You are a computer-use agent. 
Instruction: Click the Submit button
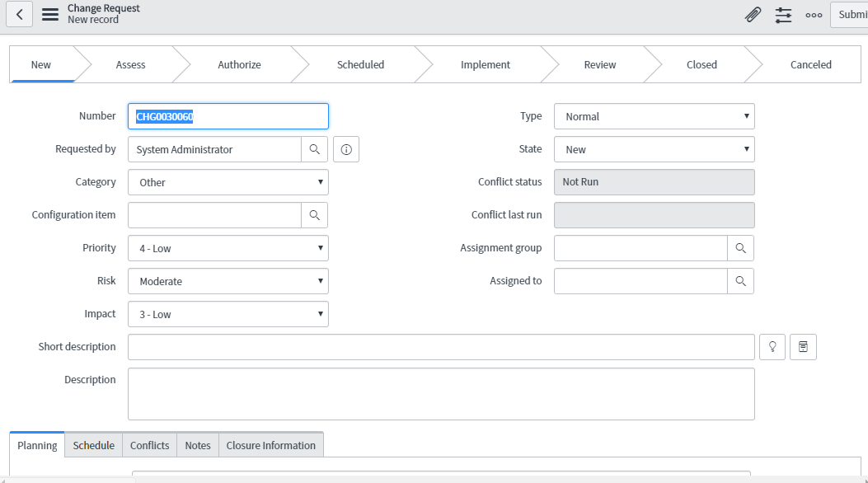pos(851,14)
